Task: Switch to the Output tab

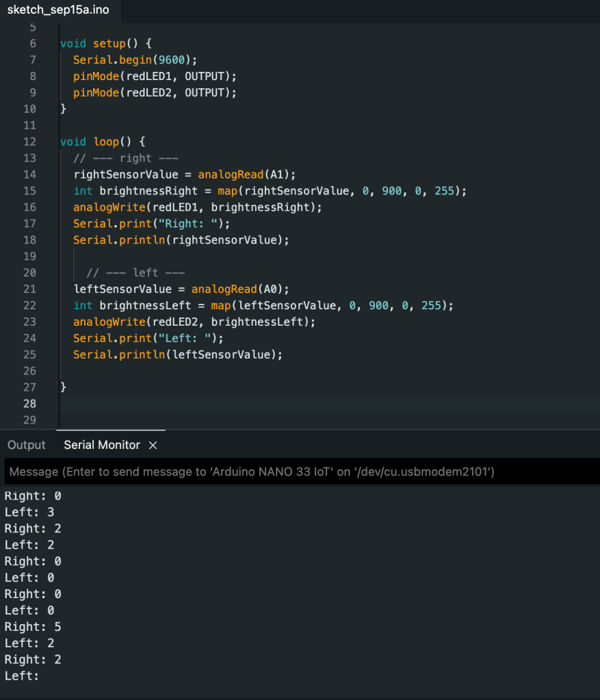Action: coord(26,445)
